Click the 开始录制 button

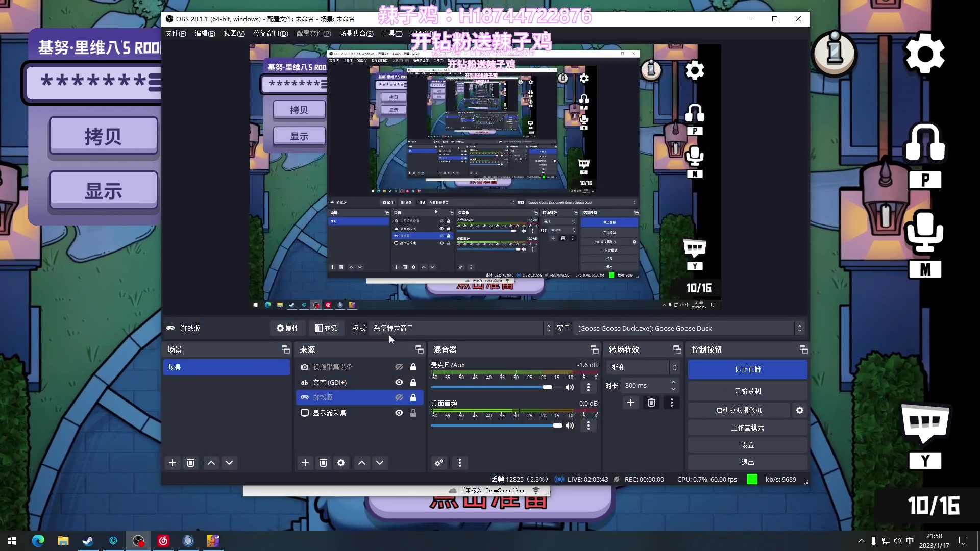[x=748, y=391]
